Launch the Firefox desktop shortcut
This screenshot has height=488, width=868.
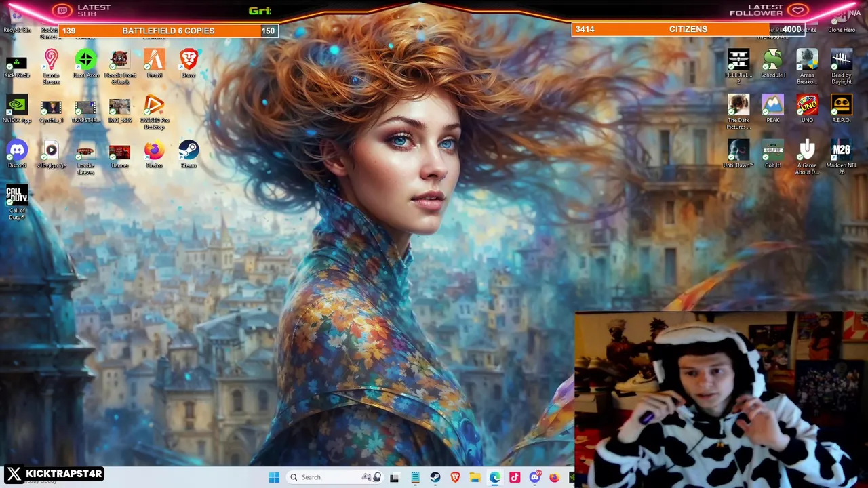pyautogui.click(x=154, y=155)
